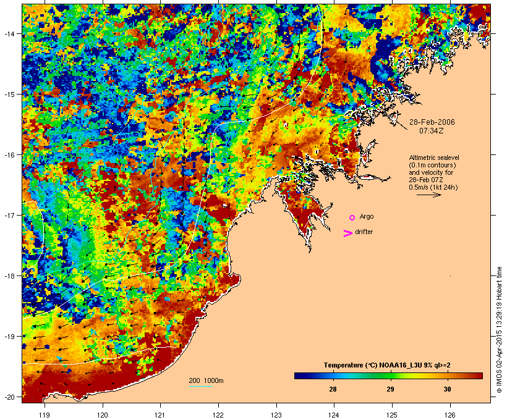Image resolution: width=507 pixels, height=420 pixels.
Task: Click the longitude label '124'
Action: 334,415
